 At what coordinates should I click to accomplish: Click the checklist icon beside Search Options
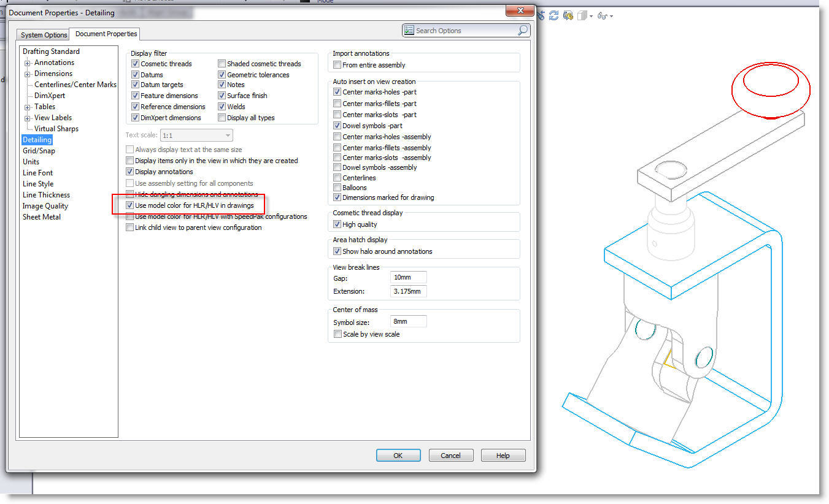point(409,30)
